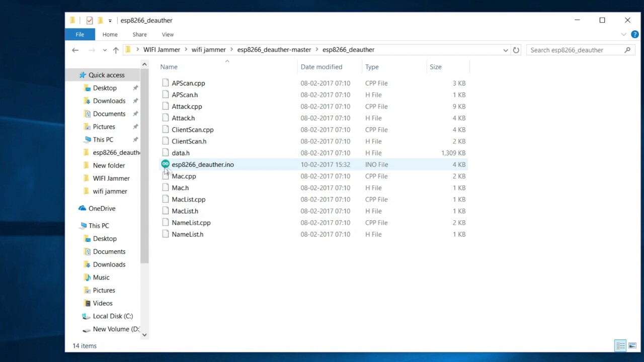Viewport: 644px width, 362px height.
Task: Select the file named Mac.cpp
Action: click(184, 176)
